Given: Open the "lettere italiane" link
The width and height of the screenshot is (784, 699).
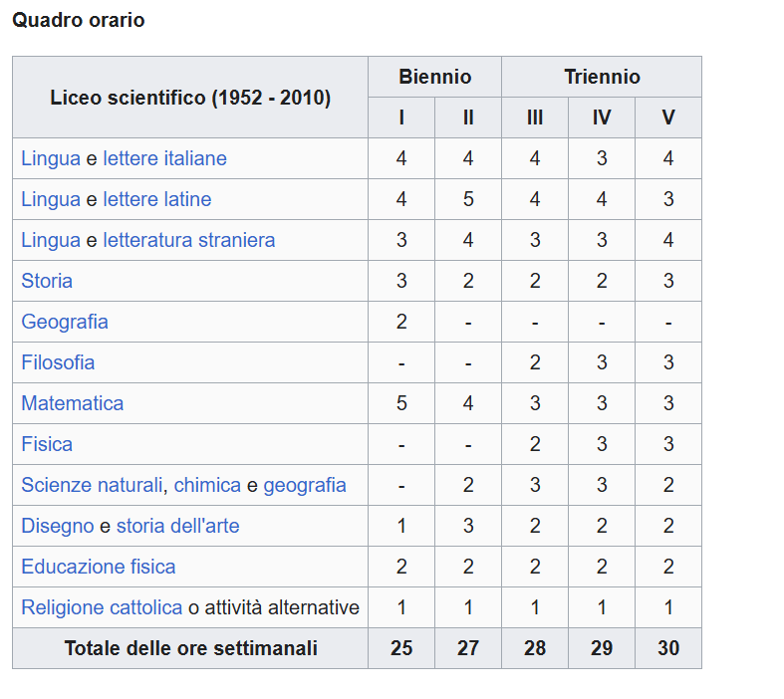Looking at the screenshot, I should pos(164,158).
